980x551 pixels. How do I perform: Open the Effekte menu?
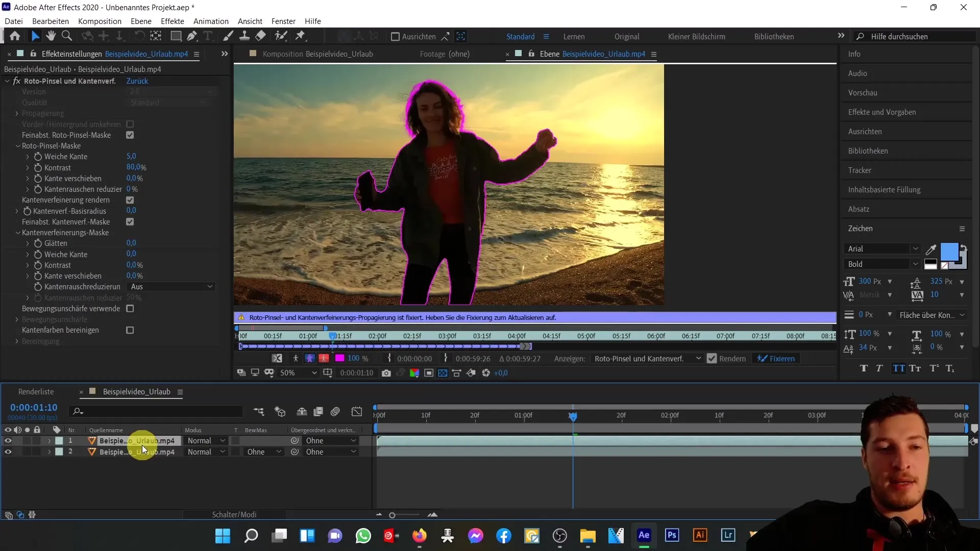pyautogui.click(x=173, y=21)
